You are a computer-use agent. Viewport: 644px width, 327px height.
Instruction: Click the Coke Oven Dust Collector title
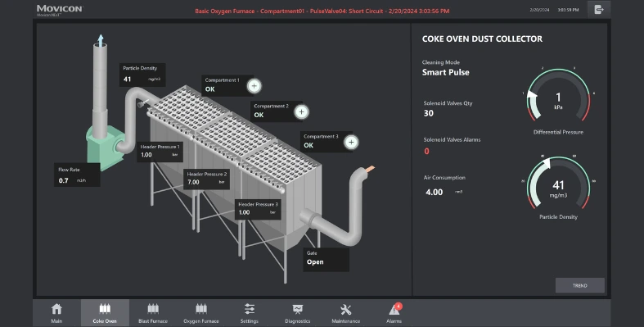[482, 39]
